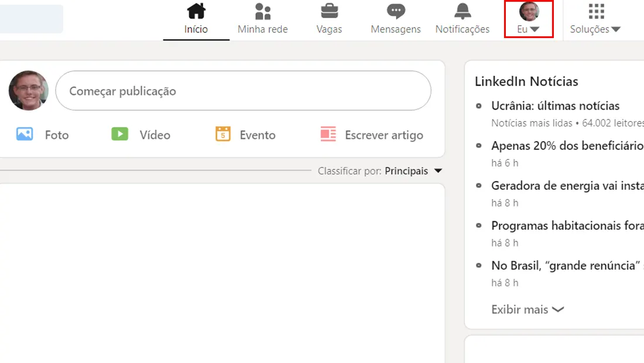Open the Apenas 20% dos beneficiários headline

point(568,146)
